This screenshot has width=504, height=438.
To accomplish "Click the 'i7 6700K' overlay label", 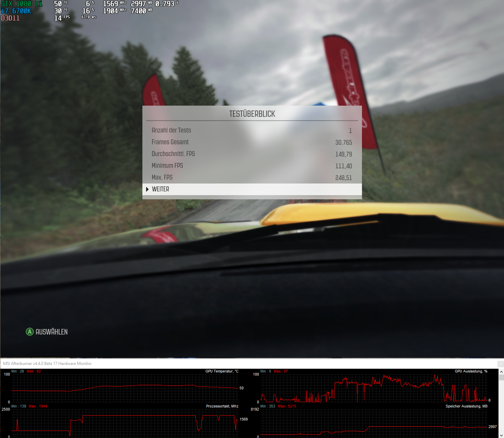I will pos(16,11).
